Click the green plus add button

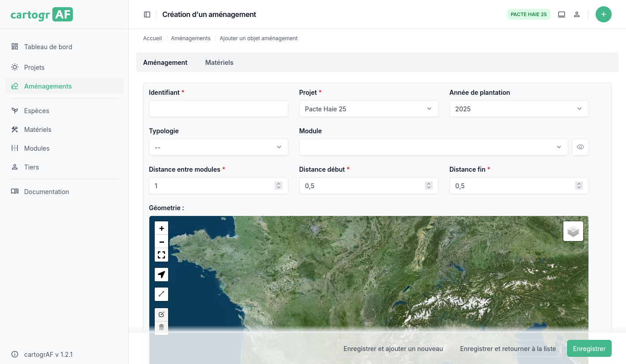(x=603, y=14)
